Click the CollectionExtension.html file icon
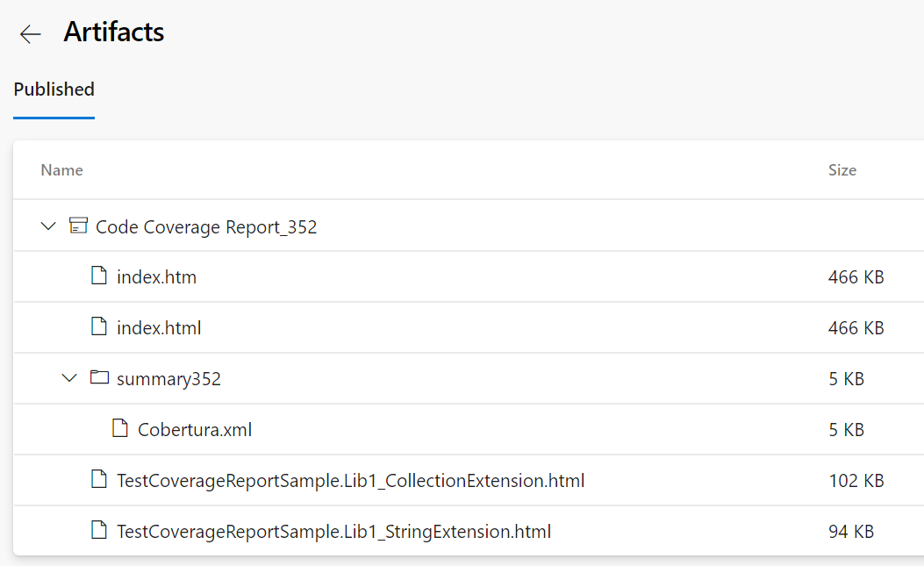 (x=100, y=480)
